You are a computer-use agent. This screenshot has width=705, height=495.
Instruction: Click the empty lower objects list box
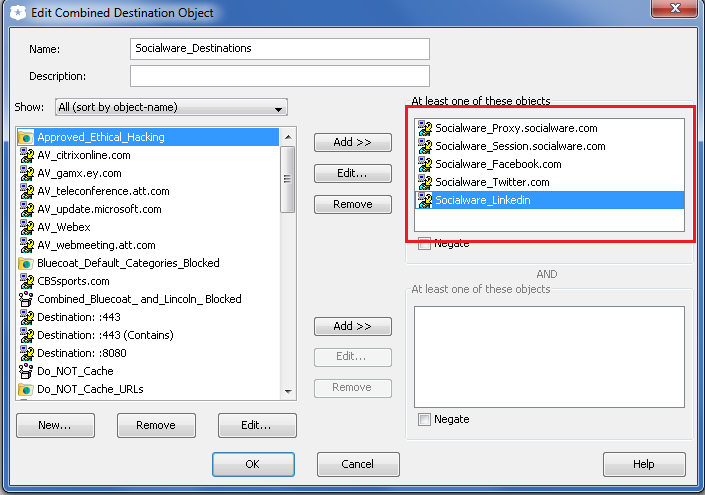click(x=549, y=357)
